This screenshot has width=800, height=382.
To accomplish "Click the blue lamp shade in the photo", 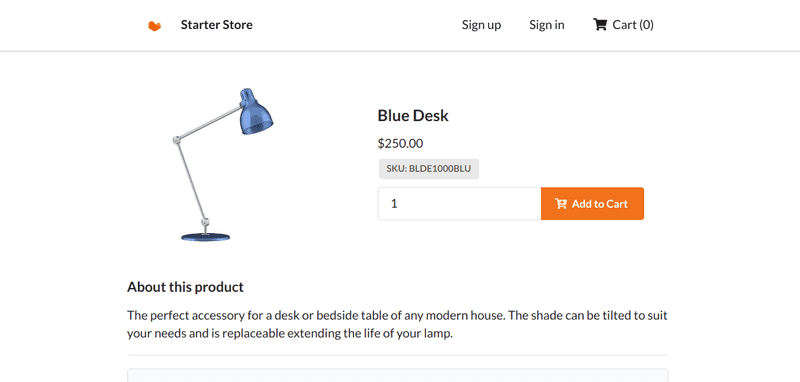I will point(256,112).
